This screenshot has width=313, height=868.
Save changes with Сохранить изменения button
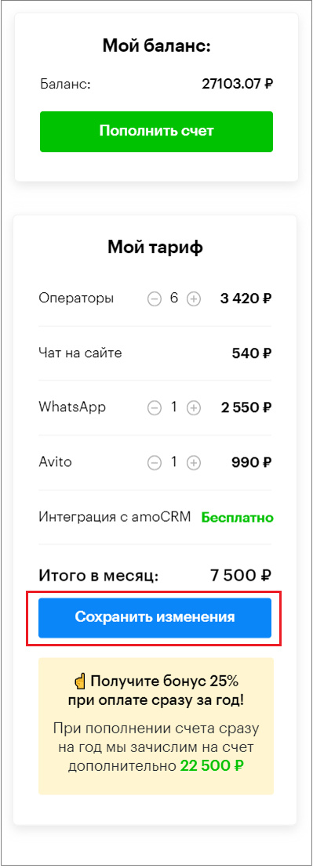[155, 617]
